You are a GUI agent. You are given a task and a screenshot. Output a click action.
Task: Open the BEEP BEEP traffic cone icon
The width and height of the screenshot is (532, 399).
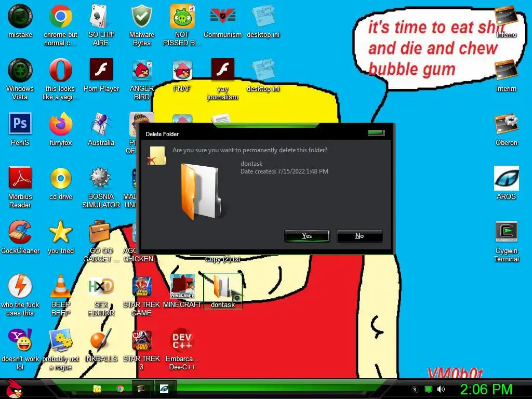coord(61,296)
